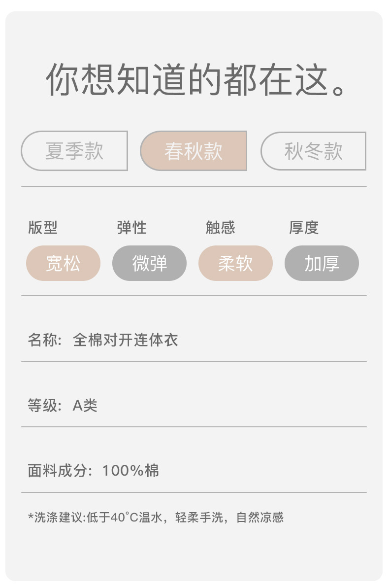389x588 pixels.
Task: Open the 秋冬款 season tab
Action: [313, 151]
